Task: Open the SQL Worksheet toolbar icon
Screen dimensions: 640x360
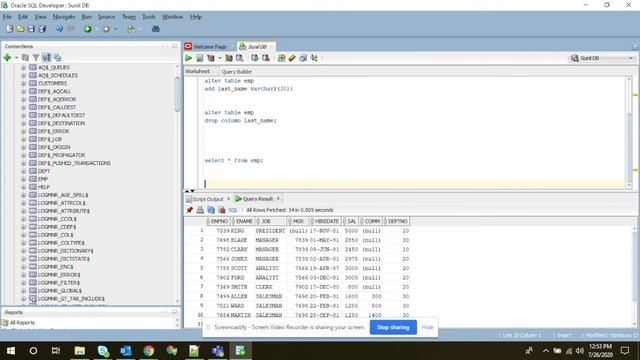Action: coord(131,29)
